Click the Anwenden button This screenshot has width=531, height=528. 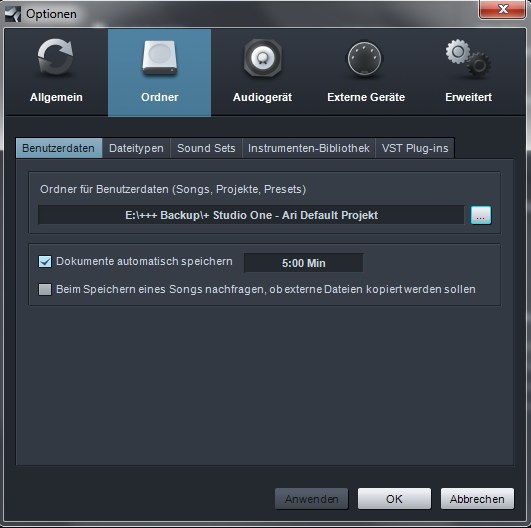click(x=312, y=499)
